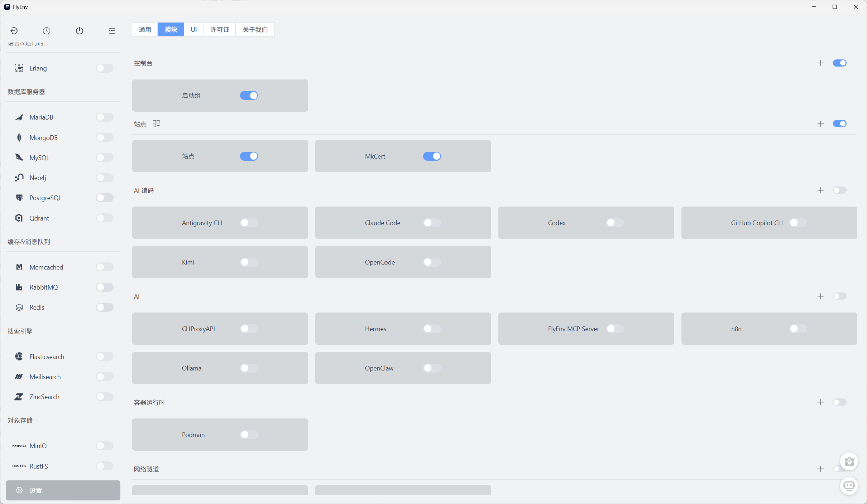The height and width of the screenshot is (504, 867).
Task: Click the plus icon in AI section
Action: coord(820,296)
